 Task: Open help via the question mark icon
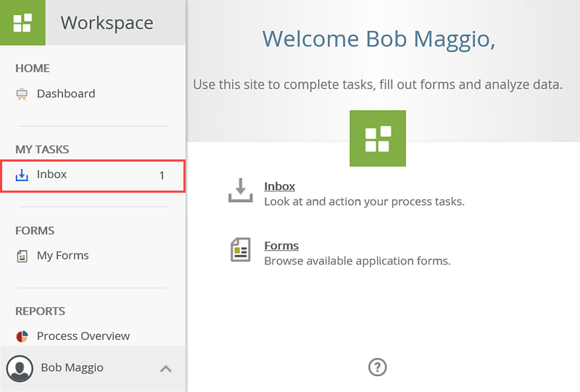[377, 367]
